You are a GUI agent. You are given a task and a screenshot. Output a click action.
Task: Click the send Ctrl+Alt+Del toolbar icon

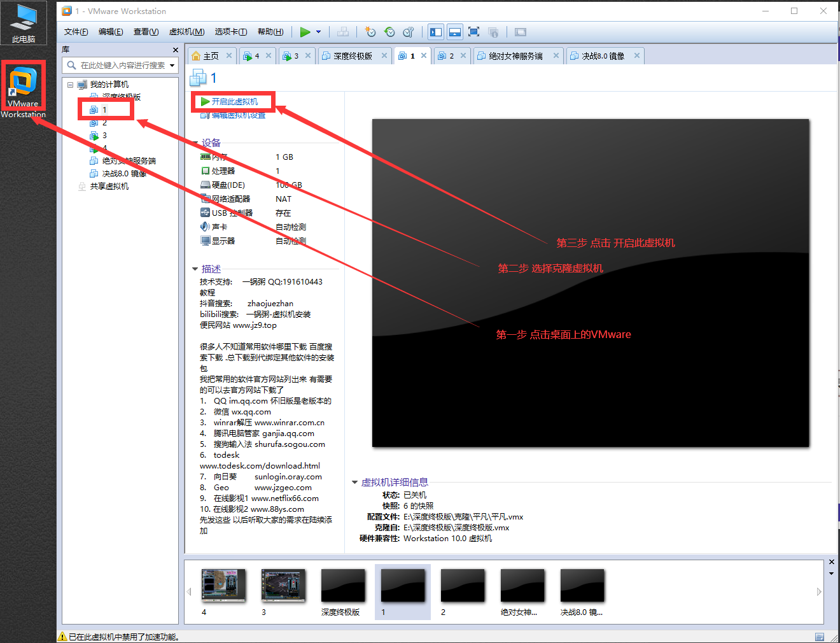point(343,32)
